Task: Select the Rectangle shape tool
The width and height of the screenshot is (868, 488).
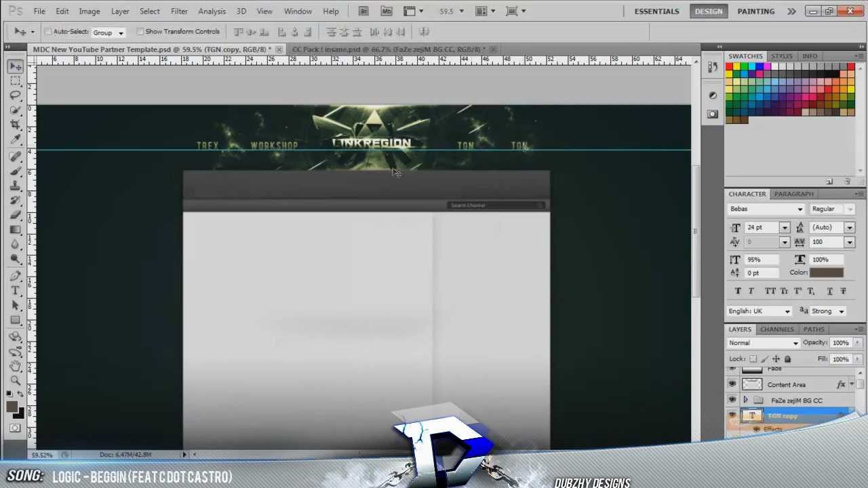Action: point(16,321)
